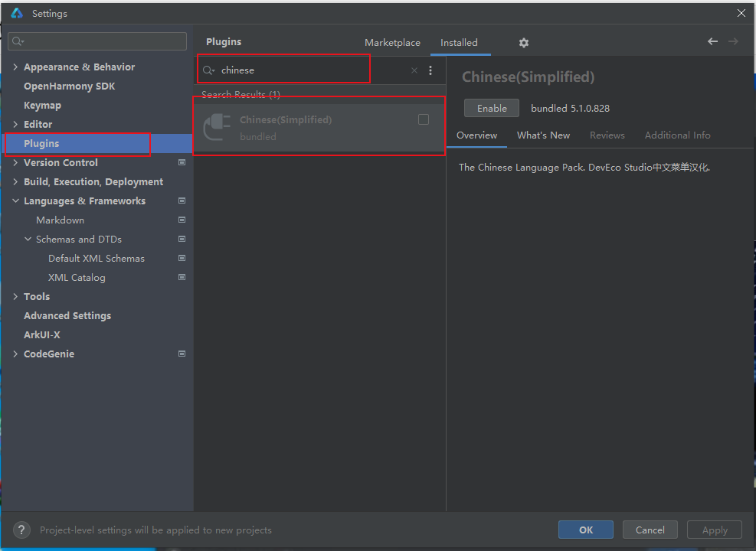Enable the Chinese(Simplified) plugin checkbox
756x551 pixels.
click(424, 119)
